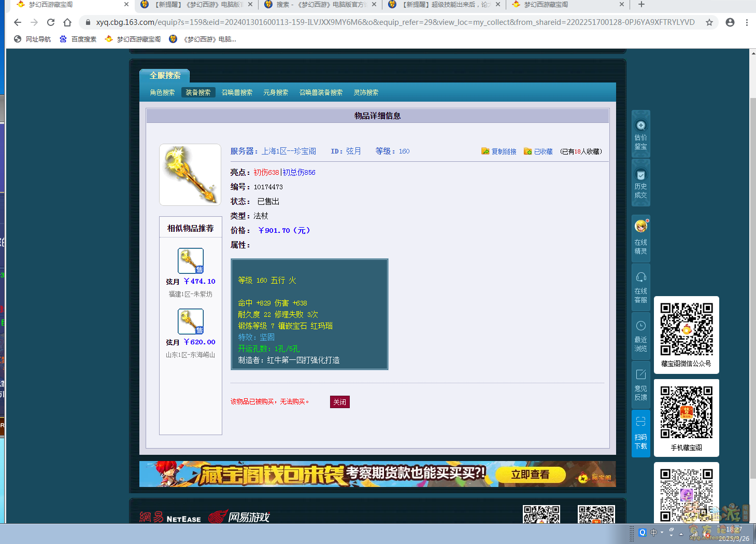Click the Q input method tray icon
756x544 pixels.
point(643,533)
